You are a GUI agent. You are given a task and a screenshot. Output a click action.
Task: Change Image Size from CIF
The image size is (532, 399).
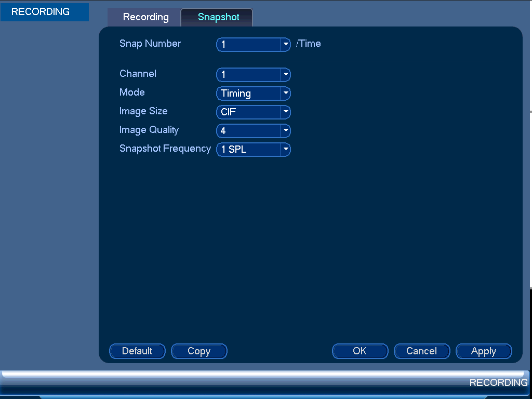(x=254, y=112)
